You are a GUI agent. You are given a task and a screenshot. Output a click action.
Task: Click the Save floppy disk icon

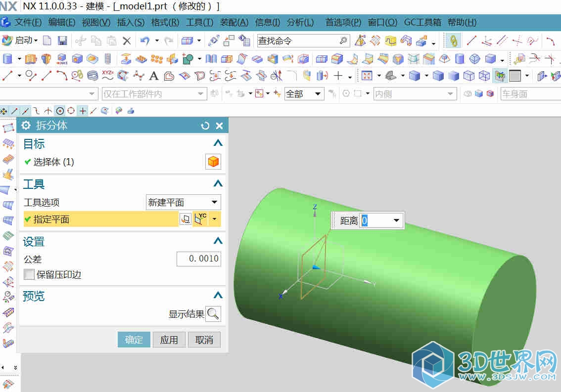pos(62,41)
